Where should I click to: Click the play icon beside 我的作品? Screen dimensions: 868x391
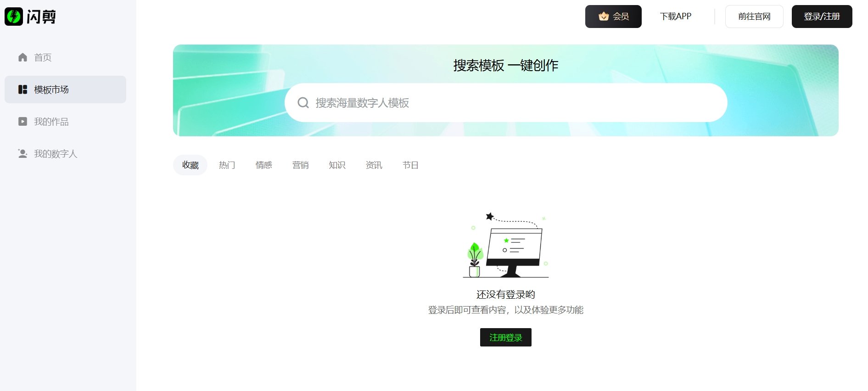tap(22, 122)
